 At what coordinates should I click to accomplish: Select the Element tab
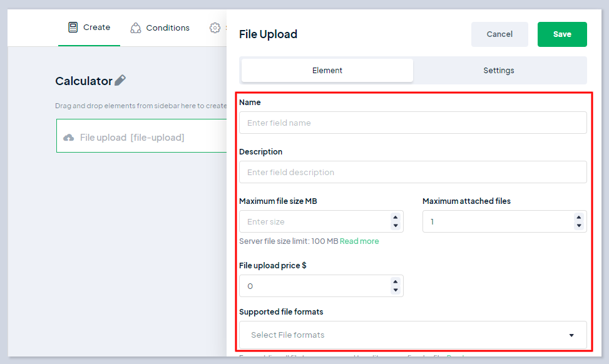(327, 71)
